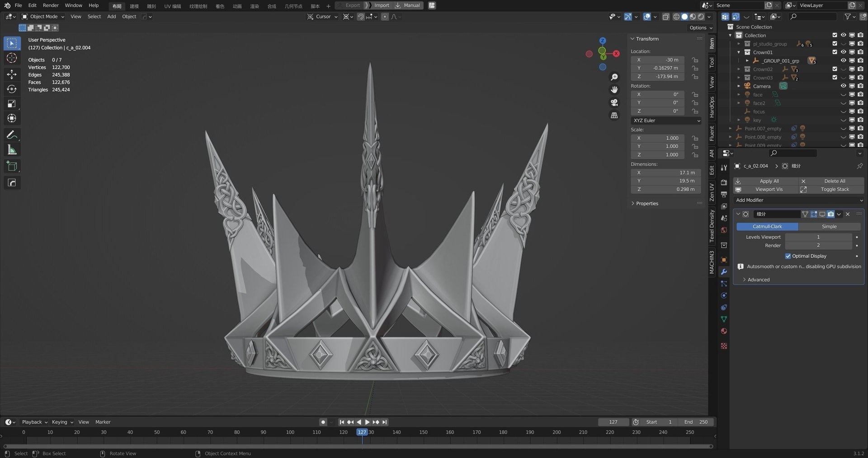This screenshot has width=868, height=458.
Task: Jump to the timeline end frame
Action: 384,422
